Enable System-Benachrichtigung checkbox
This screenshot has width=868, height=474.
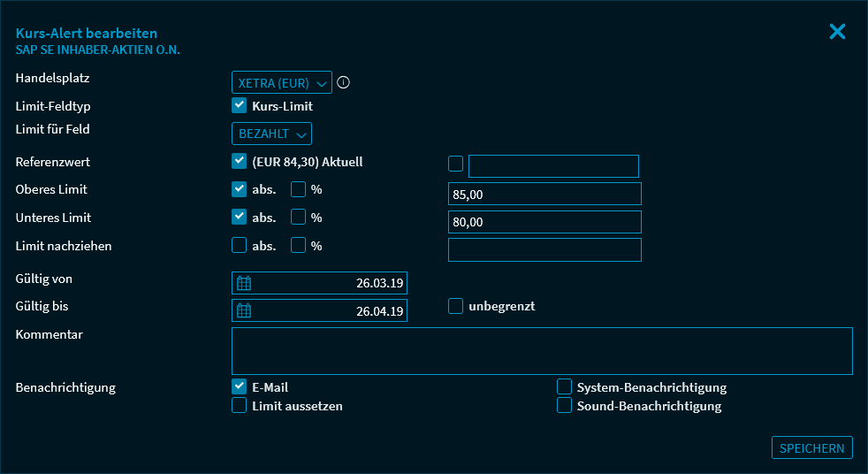click(564, 386)
